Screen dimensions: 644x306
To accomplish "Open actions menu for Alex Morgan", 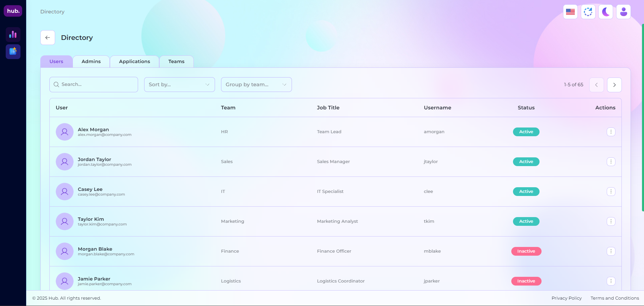I will (611, 132).
